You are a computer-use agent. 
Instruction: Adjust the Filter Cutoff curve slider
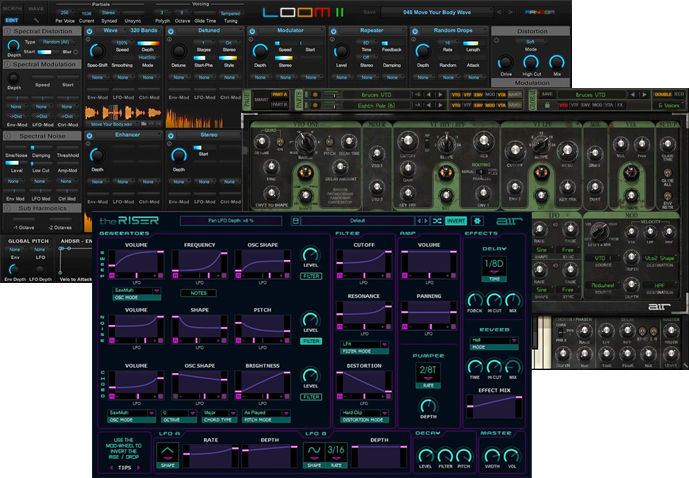pyautogui.click(x=364, y=264)
